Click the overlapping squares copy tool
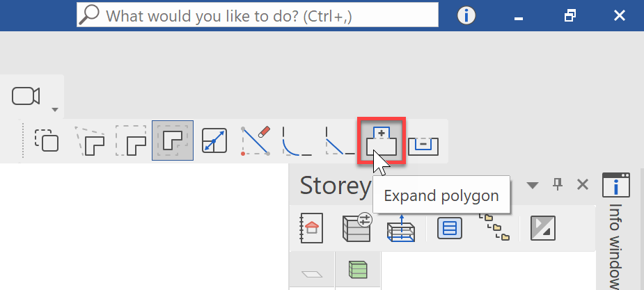 (47, 140)
